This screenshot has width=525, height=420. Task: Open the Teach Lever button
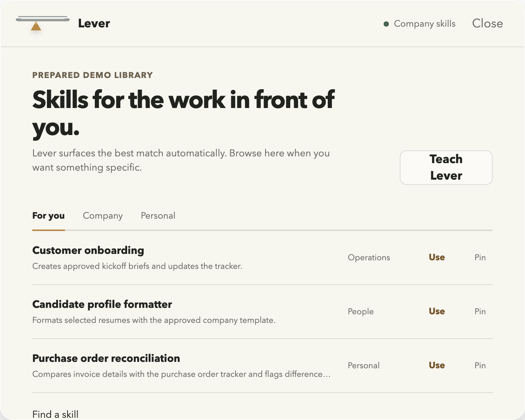pyautogui.click(x=446, y=167)
